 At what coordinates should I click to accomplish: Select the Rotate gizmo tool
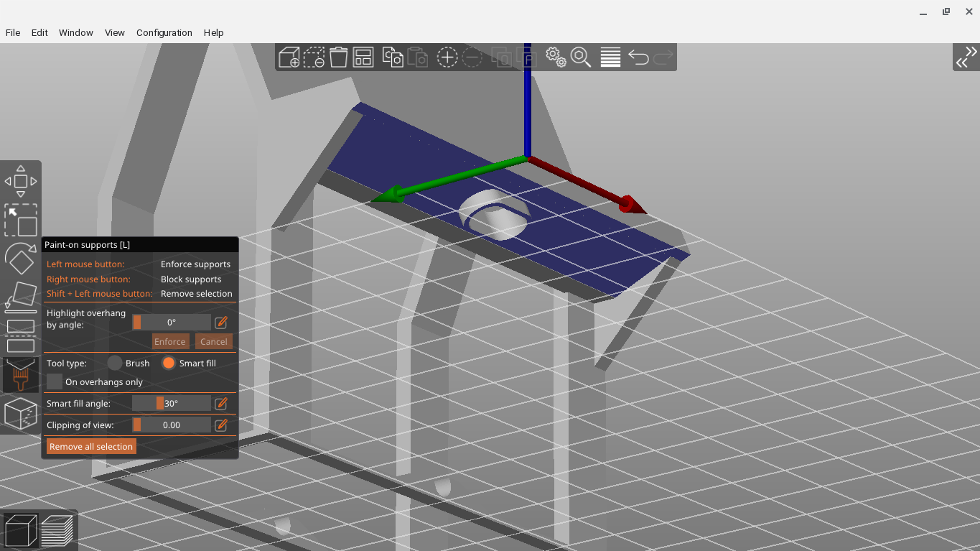point(21,259)
